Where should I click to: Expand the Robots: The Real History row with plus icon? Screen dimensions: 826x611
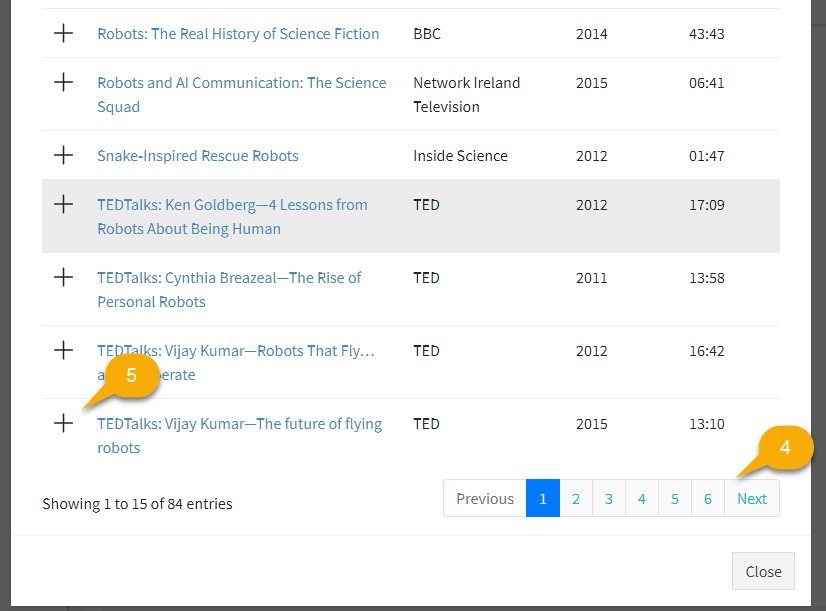click(x=63, y=33)
